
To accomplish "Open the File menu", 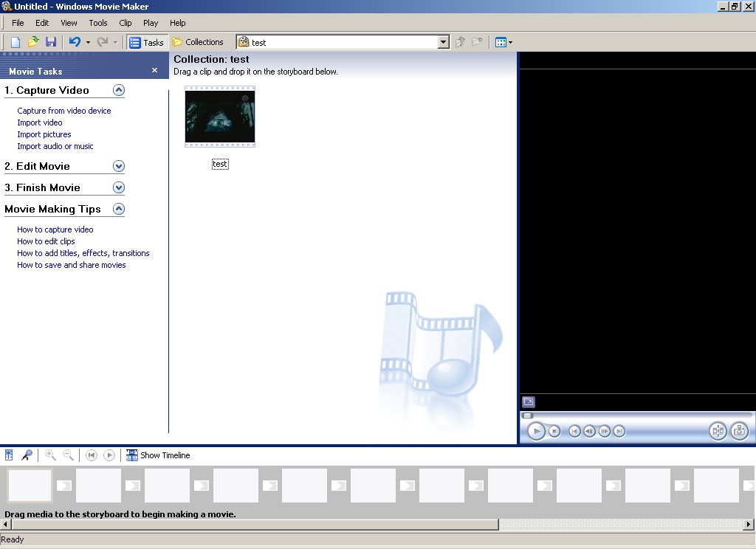I will (18, 23).
